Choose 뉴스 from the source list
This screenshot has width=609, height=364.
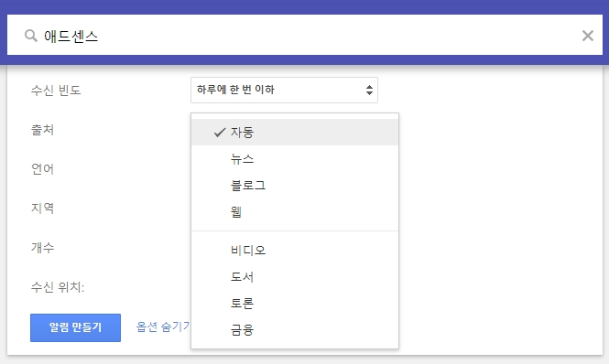[295, 159]
